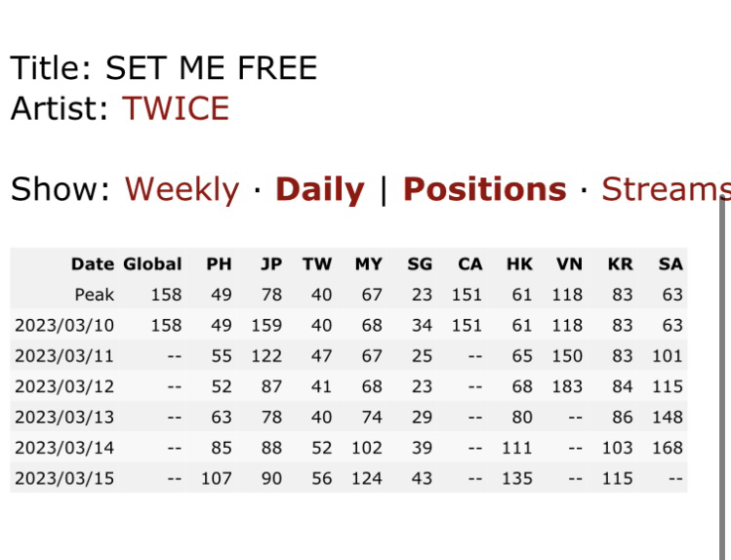Screen dimensions: 731x560
Task: Click the VN column header
Action: click(x=569, y=263)
